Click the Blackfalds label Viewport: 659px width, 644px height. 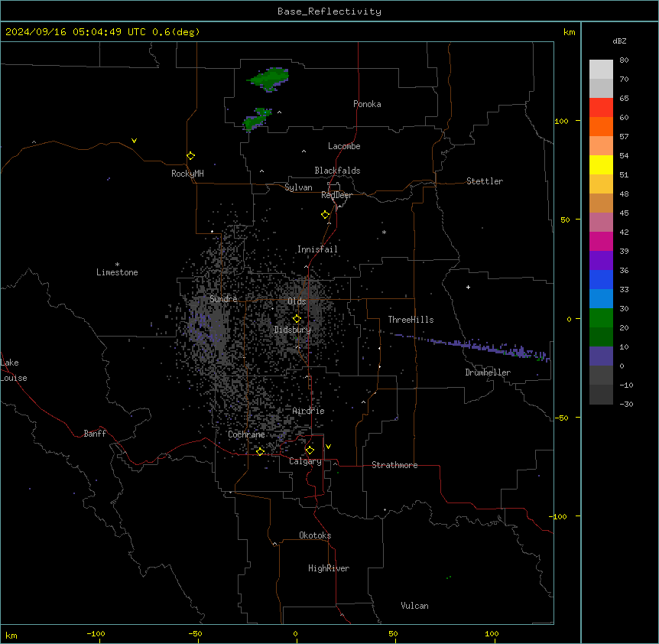point(337,171)
